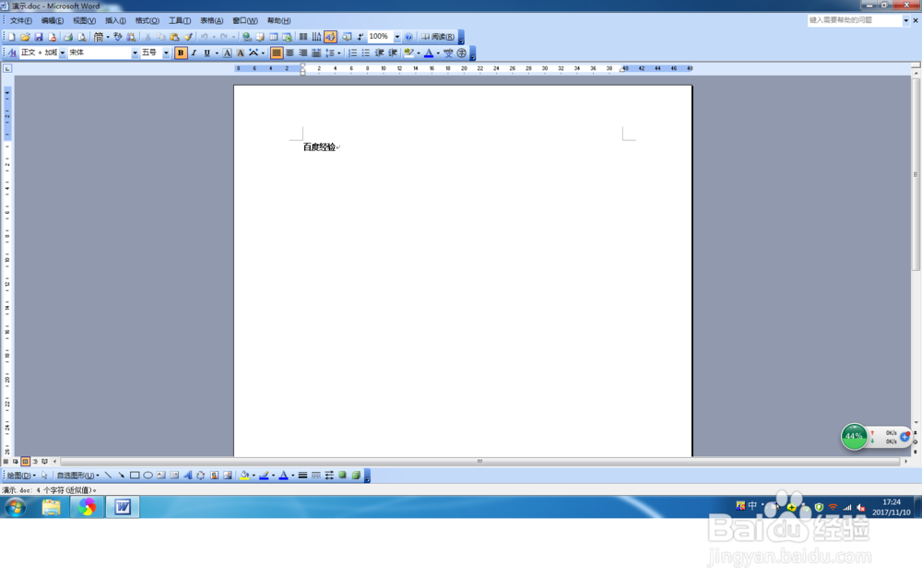This screenshot has height=588, width=922.
Task: Select the Rectangle shape tool
Action: click(x=135, y=476)
